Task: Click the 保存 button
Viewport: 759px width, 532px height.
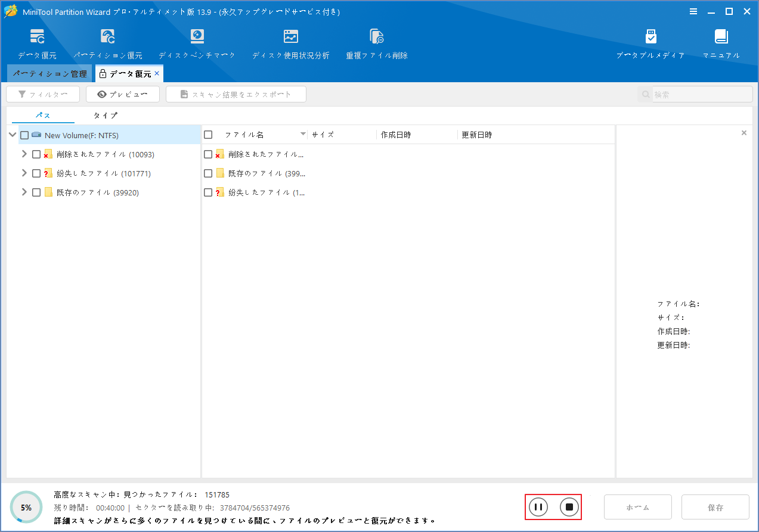Action: (x=715, y=507)
